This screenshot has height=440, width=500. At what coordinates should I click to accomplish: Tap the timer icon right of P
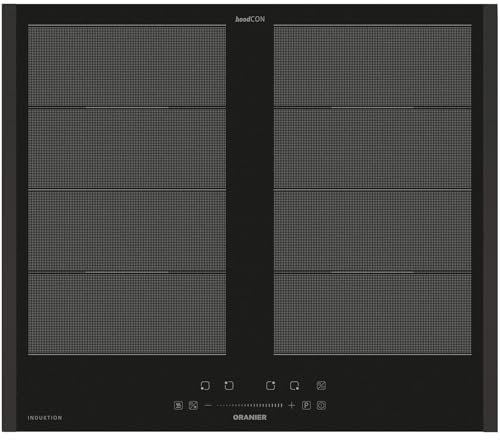321,405
